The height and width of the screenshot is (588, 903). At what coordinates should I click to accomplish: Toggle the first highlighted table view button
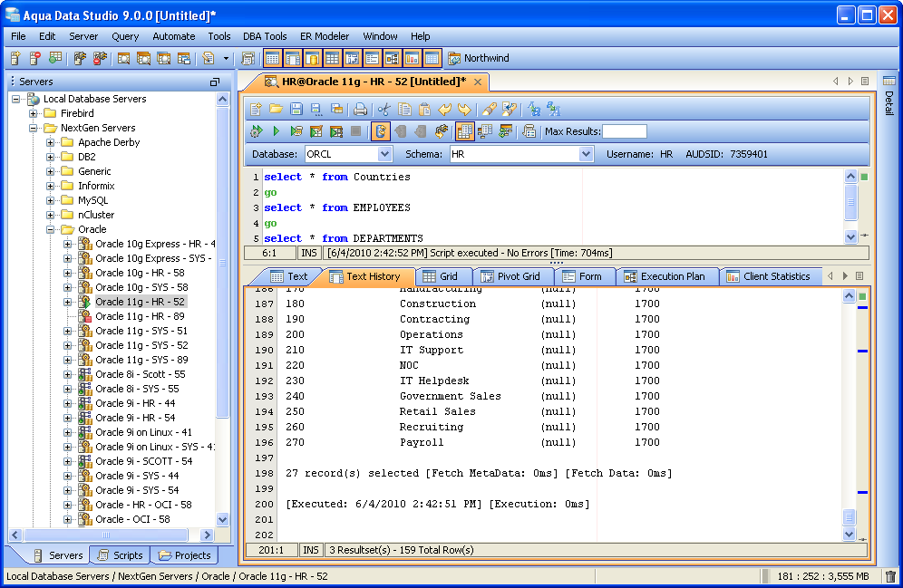point(272,58)
